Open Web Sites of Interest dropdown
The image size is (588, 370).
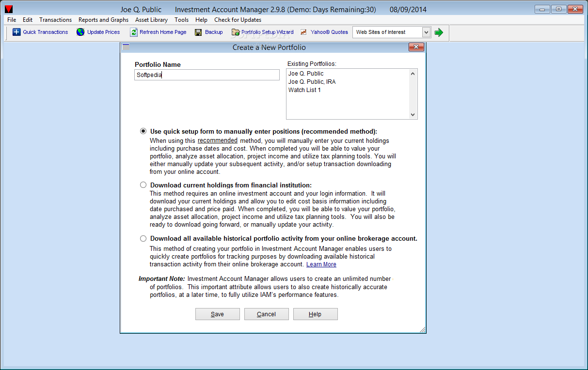(426, 32)
